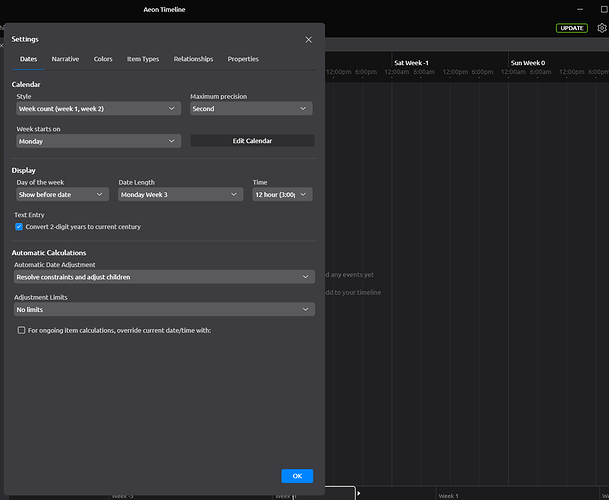Uncheck Convert 2-digit years to current century
Viewport: 609px width, 500px height.
(19, 227)
